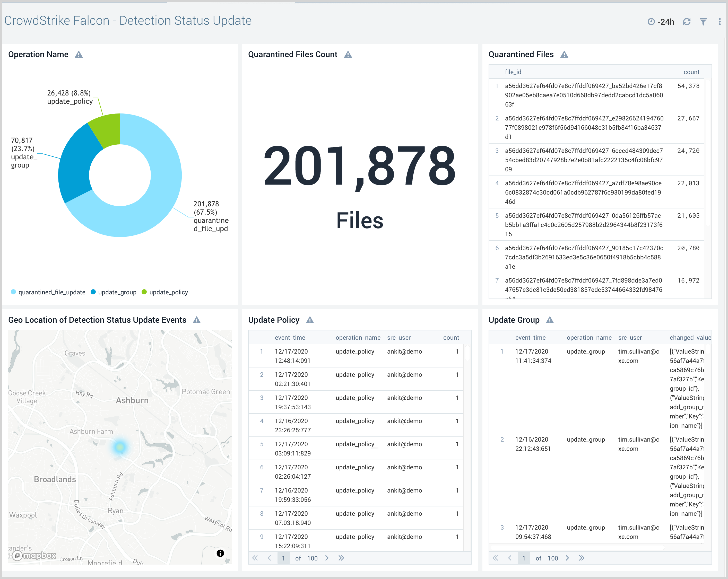Open the dashboard filter

703,21
